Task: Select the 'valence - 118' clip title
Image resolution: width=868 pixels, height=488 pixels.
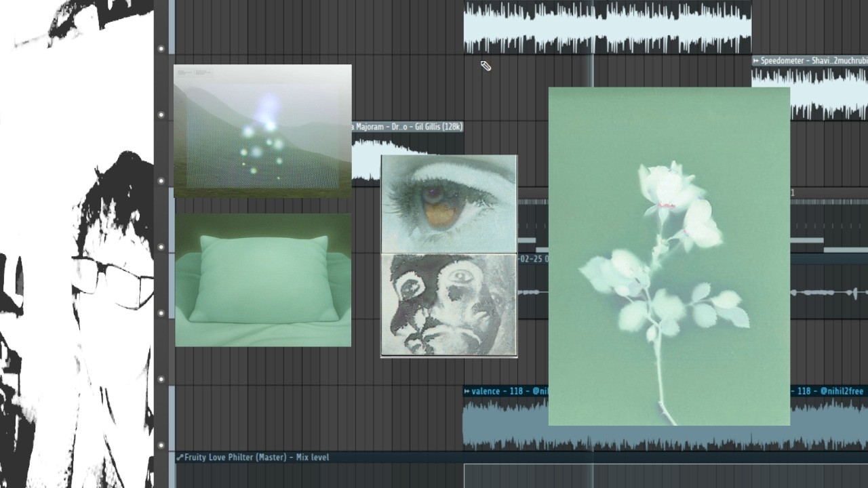Action: [x=496, y=391]
